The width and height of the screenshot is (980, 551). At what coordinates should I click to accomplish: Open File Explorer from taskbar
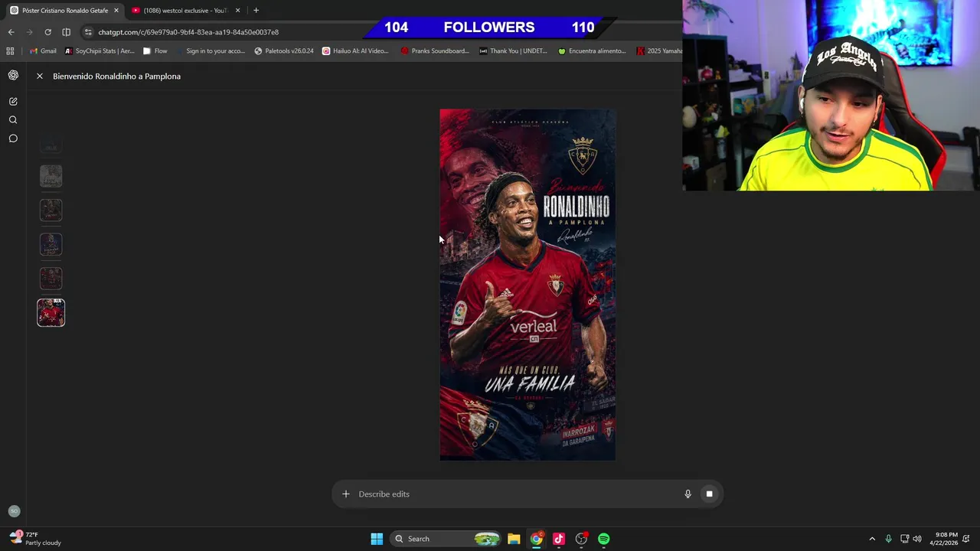pyautogui.click(x=514, y=539)
